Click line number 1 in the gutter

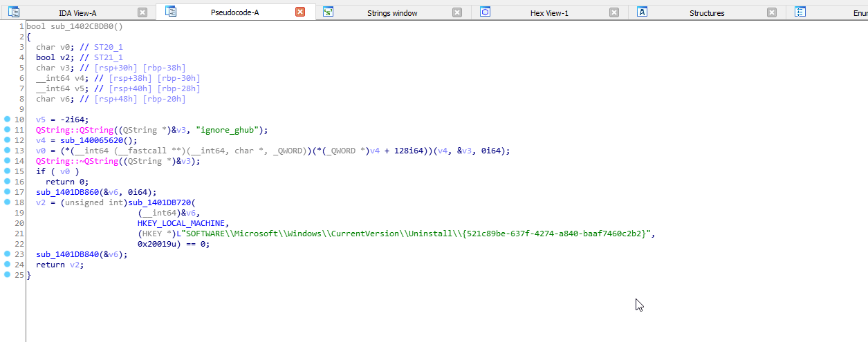click(x=22, y=26)
